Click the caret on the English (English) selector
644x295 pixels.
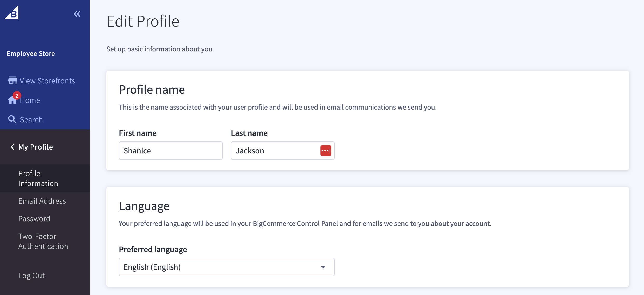click(x=323, y=267)
